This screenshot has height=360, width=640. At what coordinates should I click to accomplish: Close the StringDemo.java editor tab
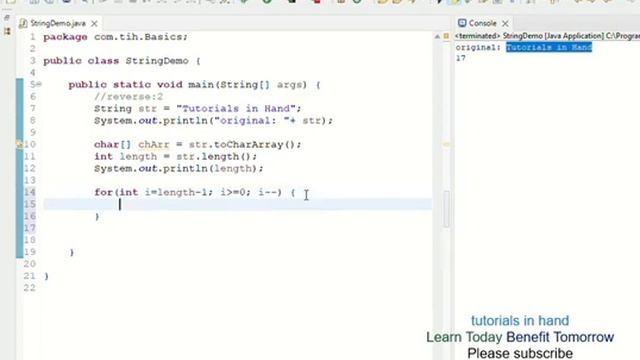(94, 23)
